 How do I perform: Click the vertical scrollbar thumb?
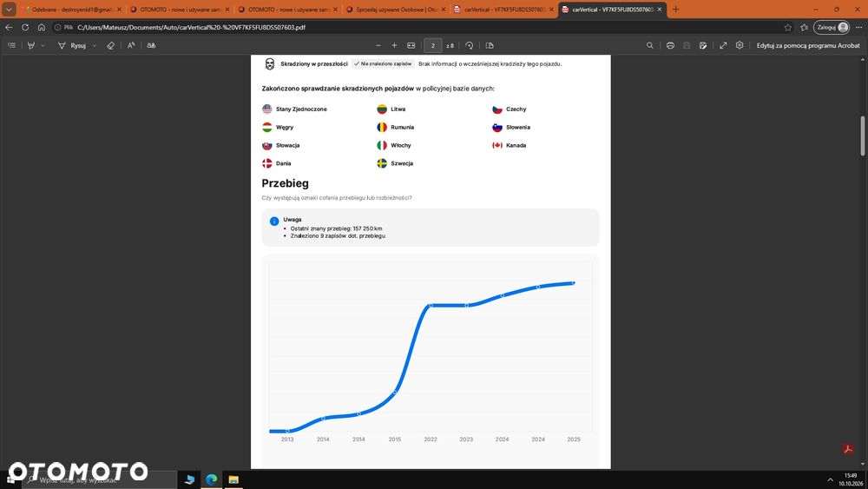tap(862, 135)
